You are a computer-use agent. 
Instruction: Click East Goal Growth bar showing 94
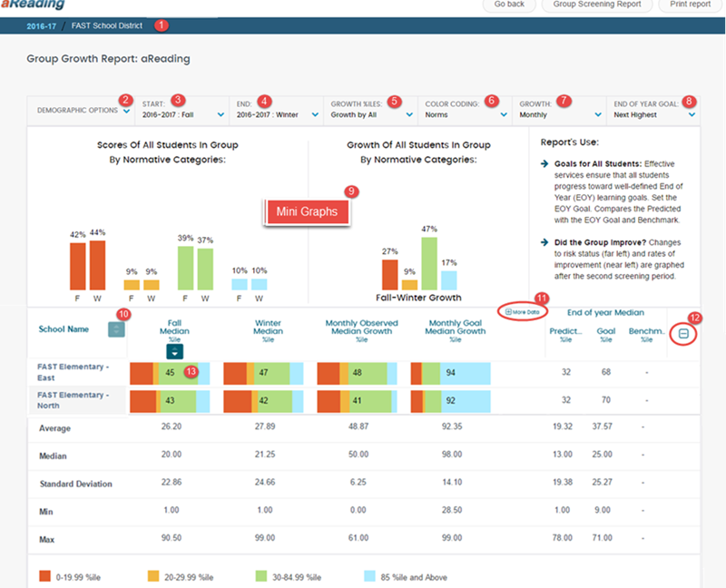[x=450, y=374]
